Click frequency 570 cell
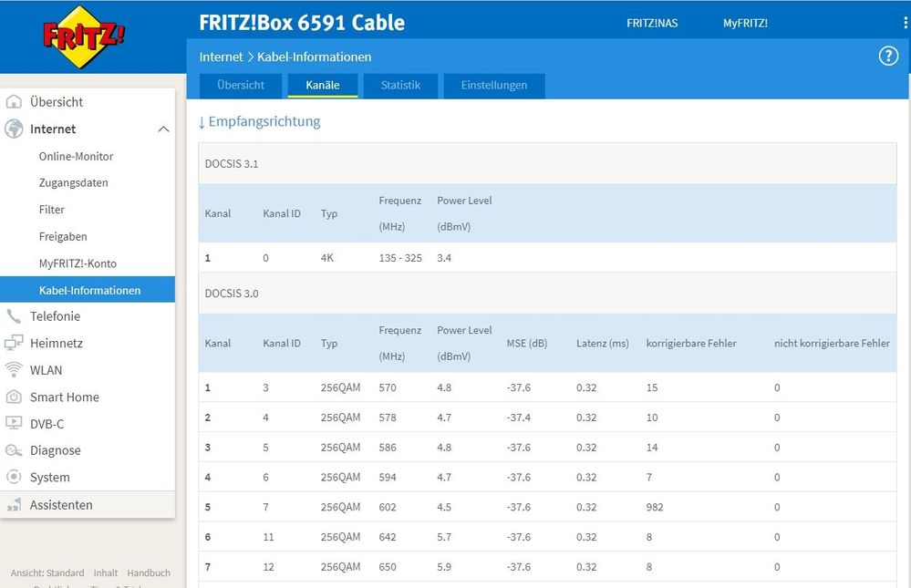This screenshot has width=911, height=588. pos(388,387)
